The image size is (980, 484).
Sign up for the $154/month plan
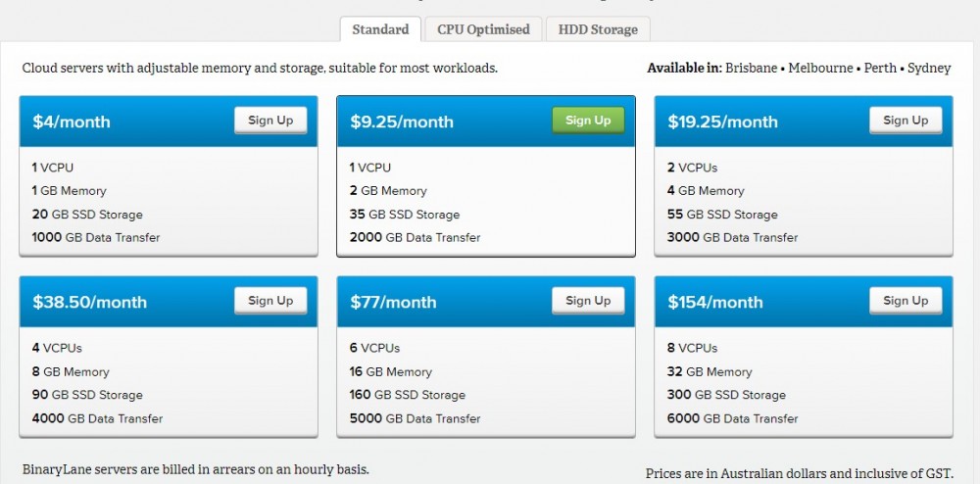coord(906,301)
